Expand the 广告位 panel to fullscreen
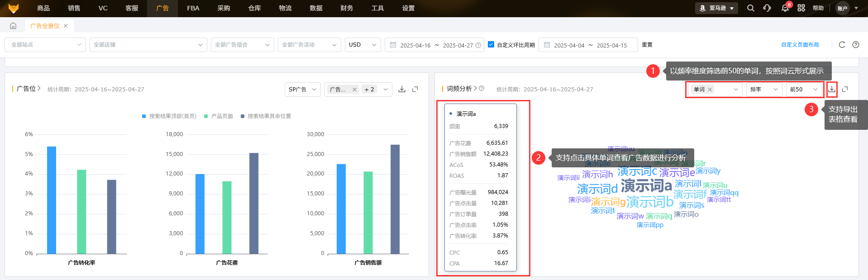The image size is (868, 280). [x=415, y=89]
